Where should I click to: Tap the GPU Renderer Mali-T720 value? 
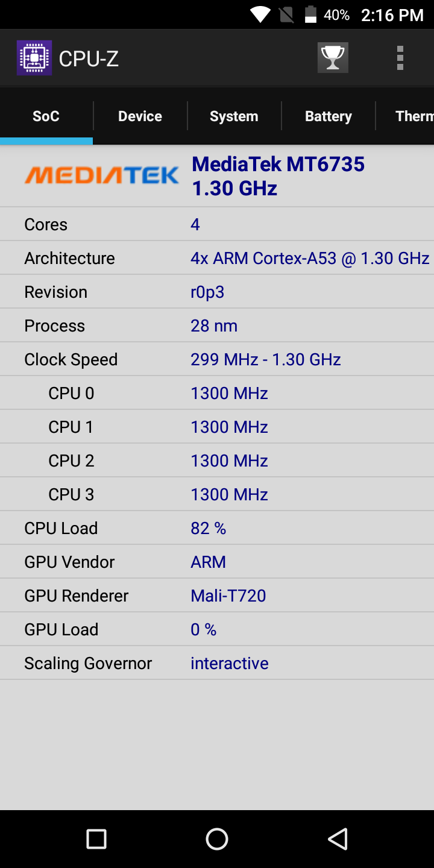pyautogui.click(x=228, y=596)
